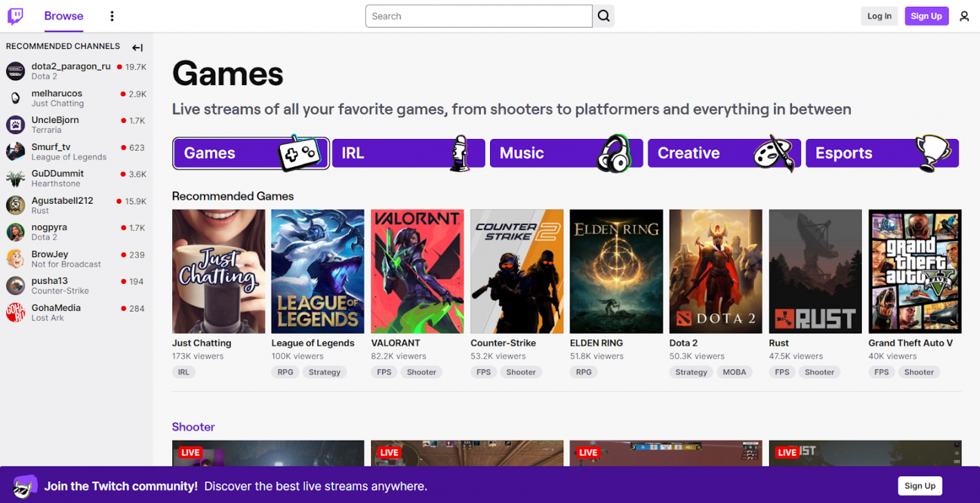This screenshot has height=503, width=980.
Task: Click the Log In button
Action: tap(879, 16)
